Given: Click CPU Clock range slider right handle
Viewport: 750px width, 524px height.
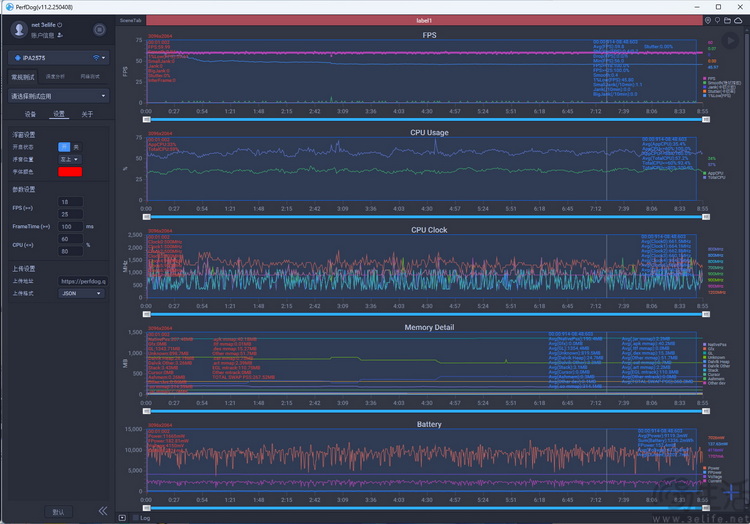Looking at the screenshot, I should coord(706,315).
